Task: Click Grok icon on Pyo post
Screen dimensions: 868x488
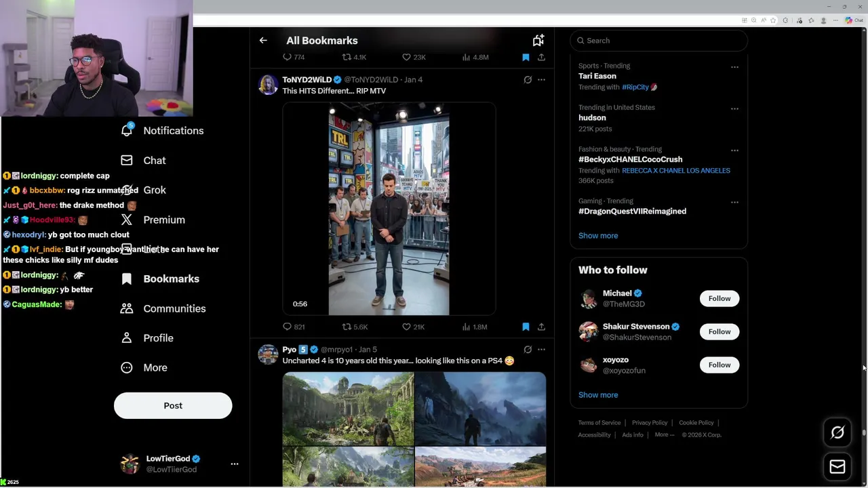Action: pos(528,350)
